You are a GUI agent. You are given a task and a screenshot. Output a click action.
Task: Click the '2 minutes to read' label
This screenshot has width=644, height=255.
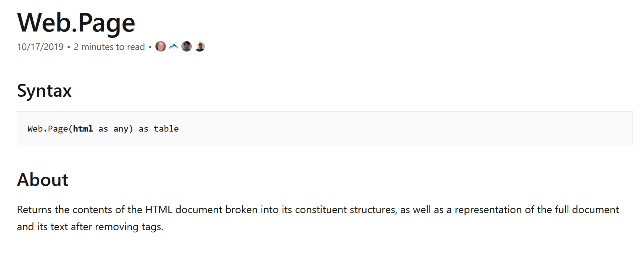click(109, 47)
